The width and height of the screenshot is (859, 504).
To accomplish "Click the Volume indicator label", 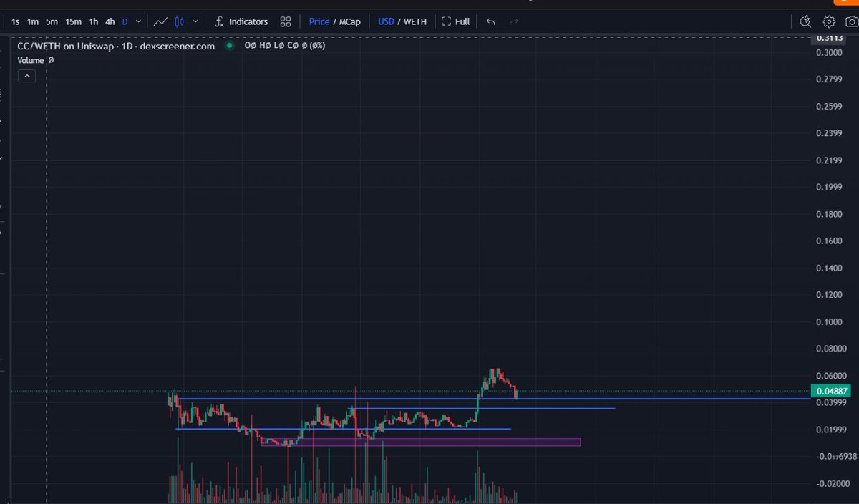I will point(31,61).
